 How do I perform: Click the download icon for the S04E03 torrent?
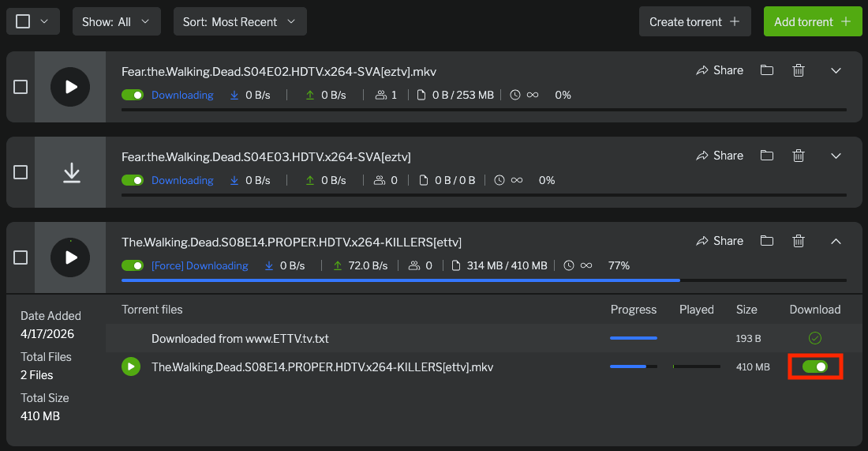pyautogui.click(x=71, y=172)
